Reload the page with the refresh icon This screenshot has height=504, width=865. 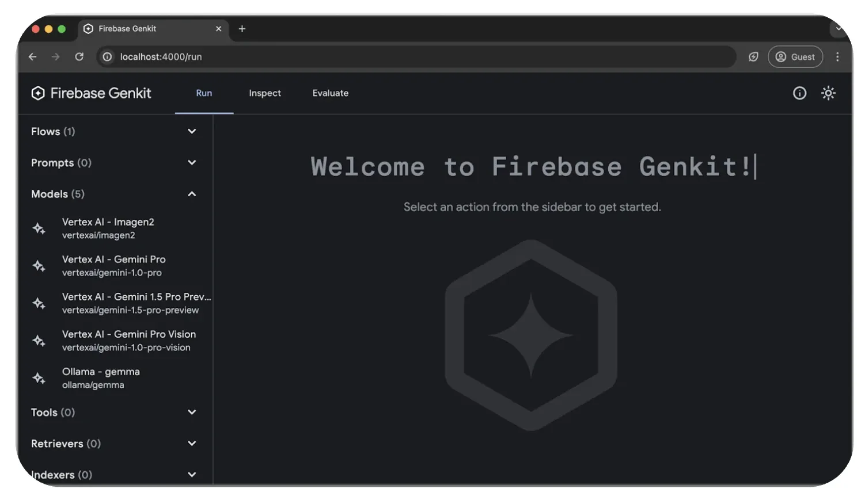79,57
